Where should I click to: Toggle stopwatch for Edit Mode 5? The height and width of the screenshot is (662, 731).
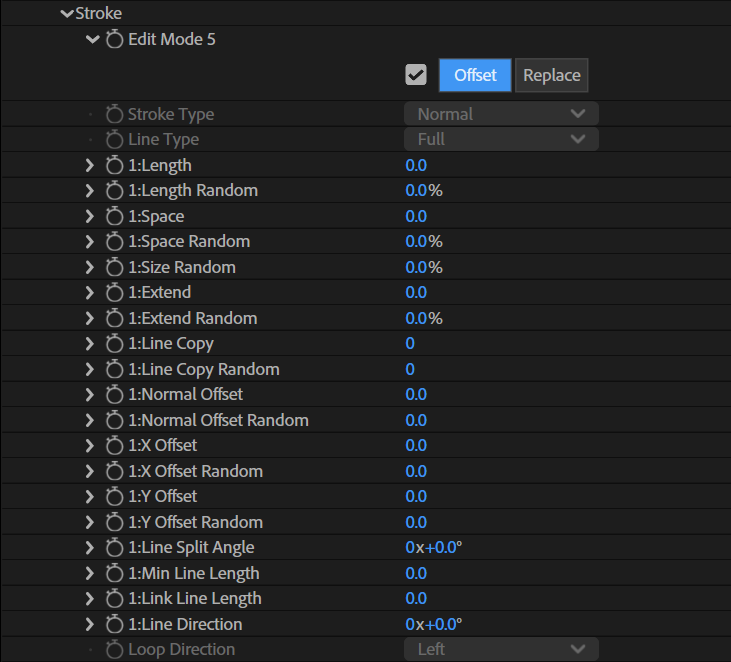point(114,39)
